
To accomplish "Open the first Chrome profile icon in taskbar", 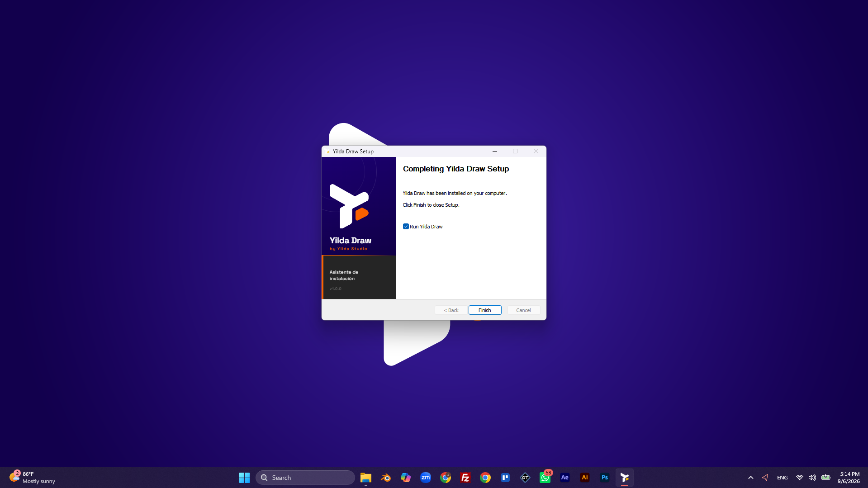I will pos(445,478).
